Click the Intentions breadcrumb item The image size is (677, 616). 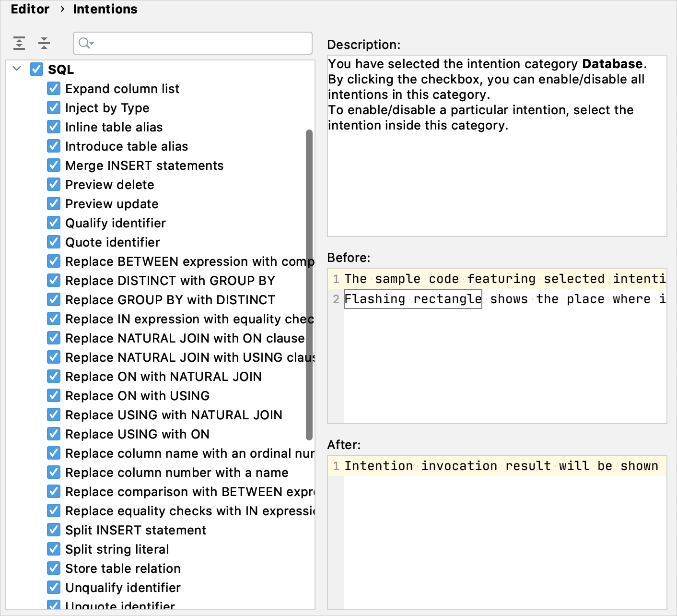(105, 9)
